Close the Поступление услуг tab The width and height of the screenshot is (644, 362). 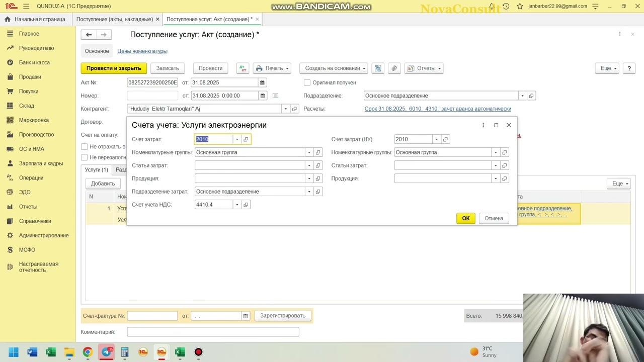[257, 19]
